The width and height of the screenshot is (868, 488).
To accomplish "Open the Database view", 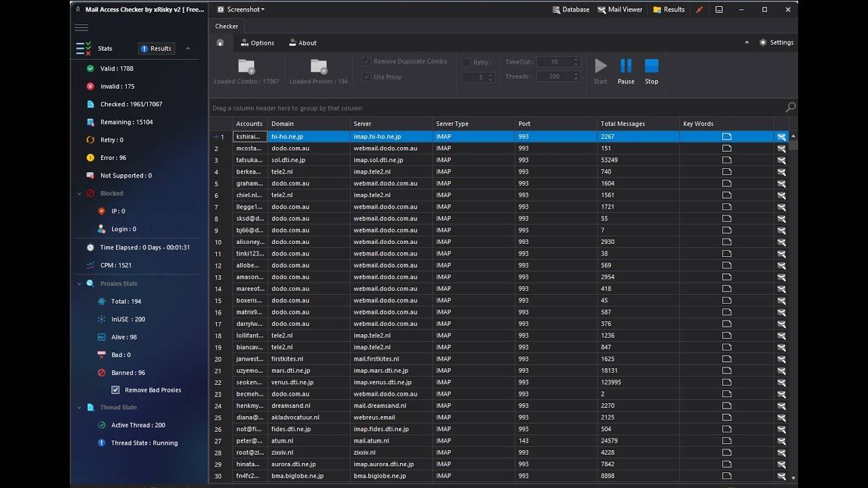I will tap(570, 9).
